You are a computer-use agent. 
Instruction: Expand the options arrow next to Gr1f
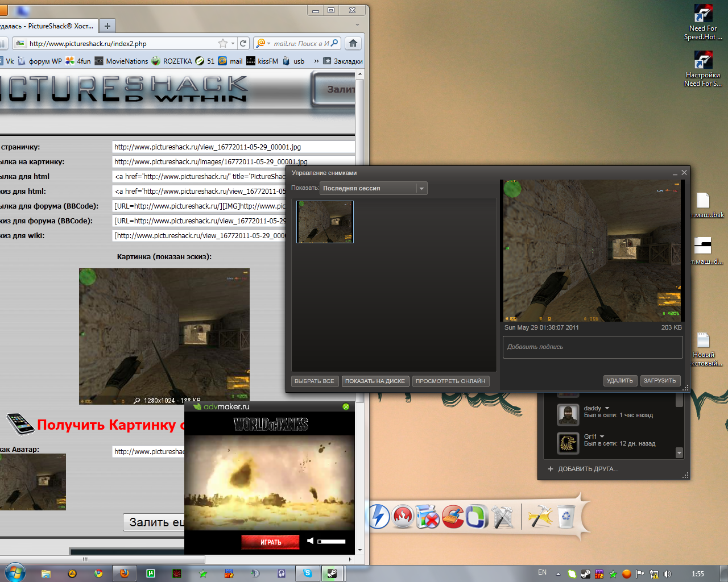coord(602,436)
